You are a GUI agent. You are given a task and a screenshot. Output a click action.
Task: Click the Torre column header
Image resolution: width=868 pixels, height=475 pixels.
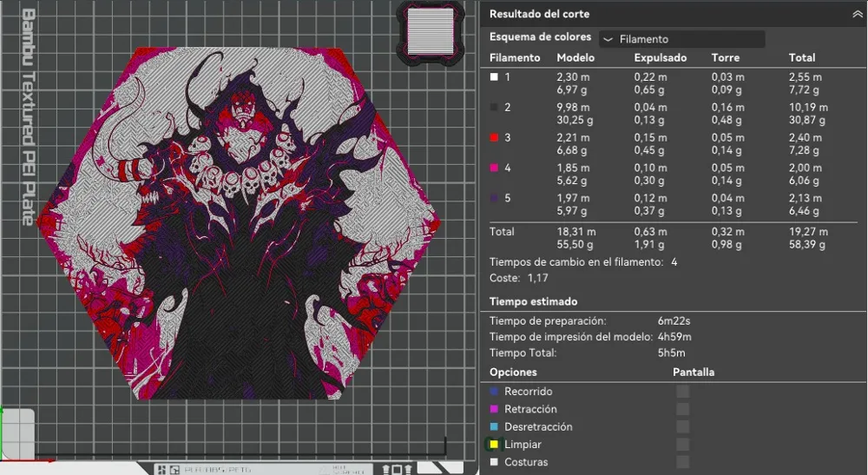pos(725,57)
